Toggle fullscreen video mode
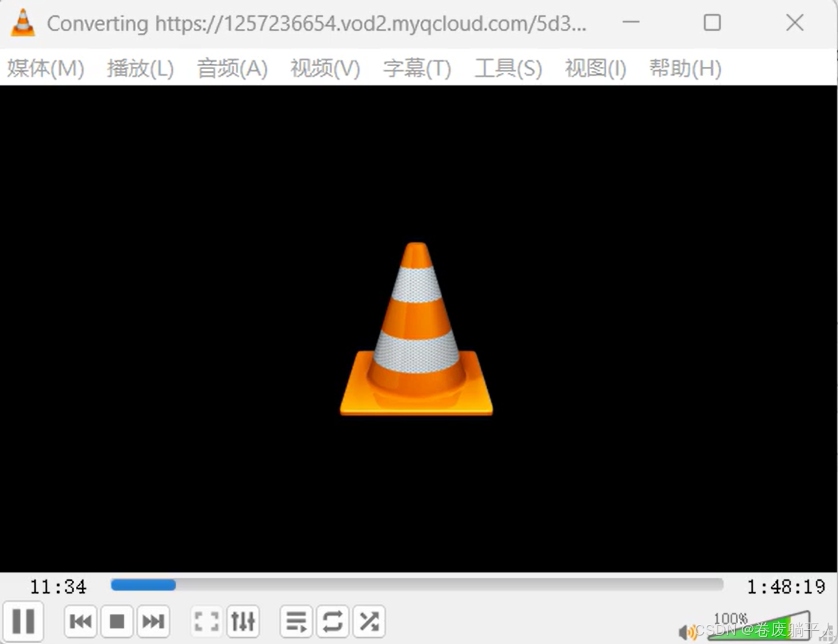This screenshot has width=838, height=644. [206, 621]
